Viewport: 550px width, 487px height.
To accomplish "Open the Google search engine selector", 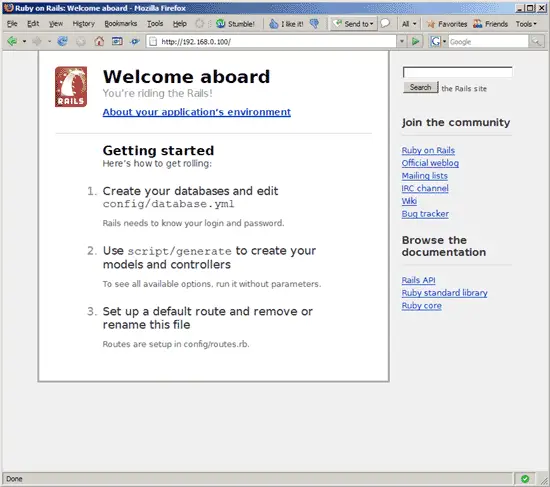I will [x=438, y=41].
